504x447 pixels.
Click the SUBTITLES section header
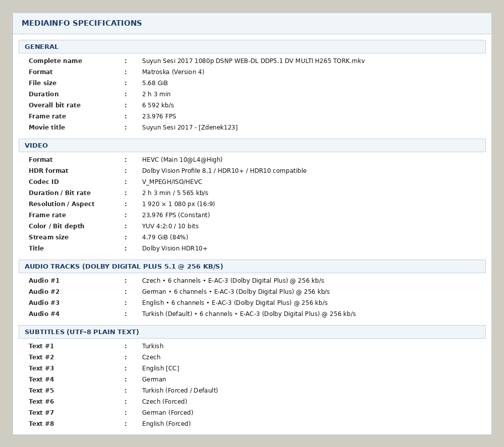click(252, 332)
